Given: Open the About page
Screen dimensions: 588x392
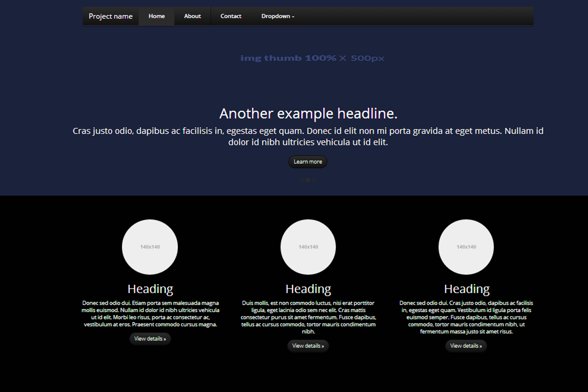Looking at the screenshot, I should click(192, 16).
